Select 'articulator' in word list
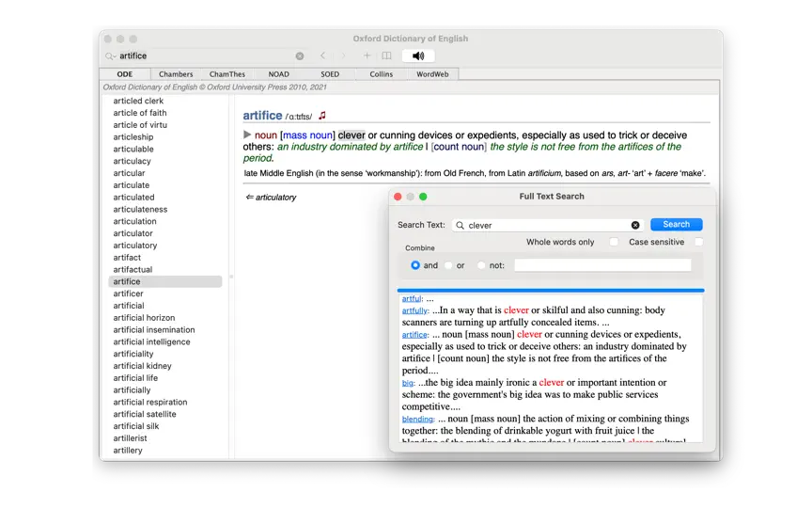The image size is (812, 508). (x=133, y=233)
